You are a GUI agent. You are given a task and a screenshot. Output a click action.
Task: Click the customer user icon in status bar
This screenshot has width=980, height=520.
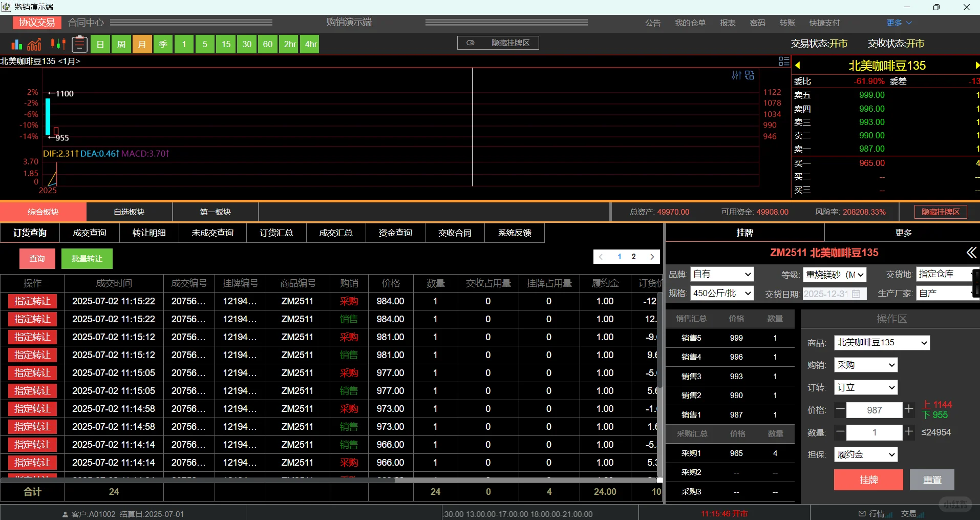point(65,514)
